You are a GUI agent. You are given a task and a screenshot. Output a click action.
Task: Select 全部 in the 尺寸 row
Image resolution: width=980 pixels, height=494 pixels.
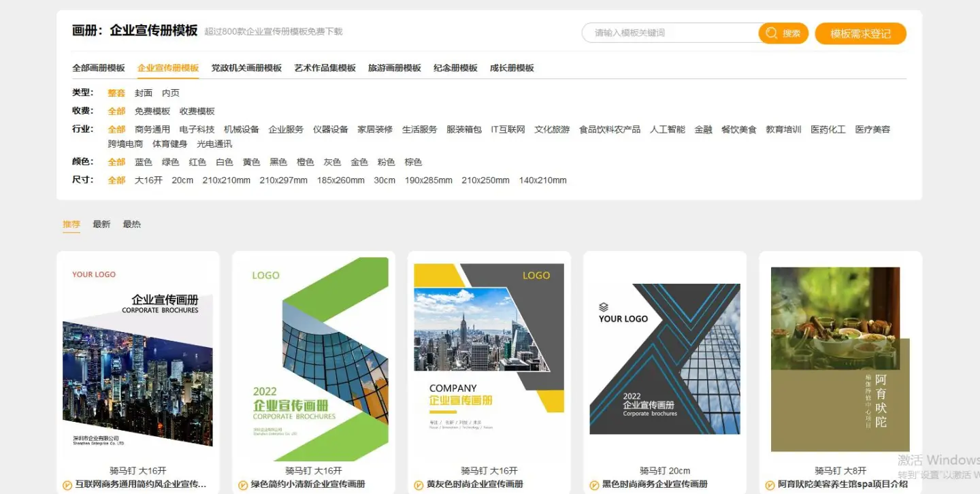116,180
